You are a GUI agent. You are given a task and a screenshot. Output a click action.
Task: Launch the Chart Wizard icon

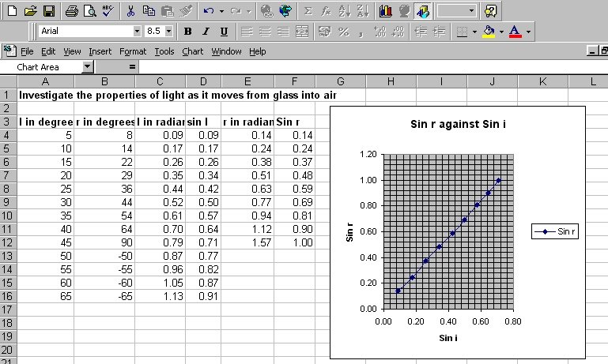pos(386,11)
